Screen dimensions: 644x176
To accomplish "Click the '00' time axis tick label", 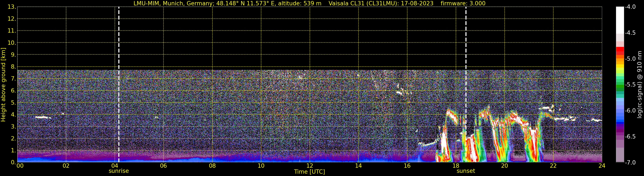I will 20,166.
